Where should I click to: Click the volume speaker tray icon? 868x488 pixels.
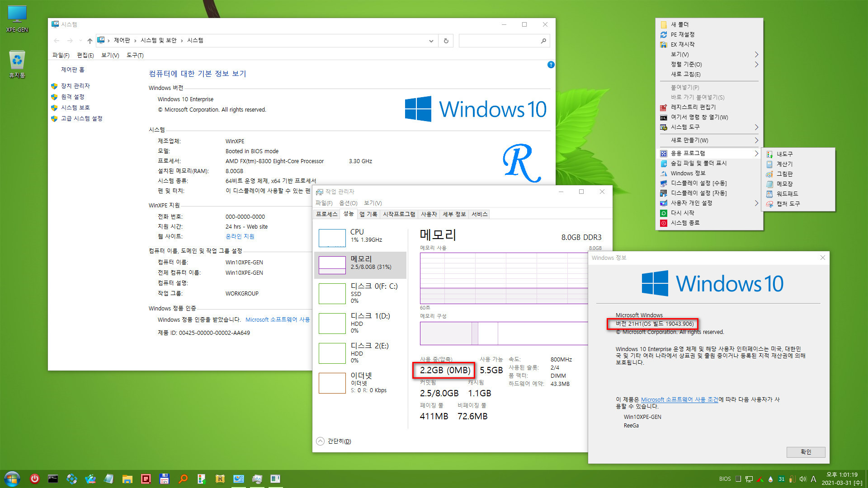[802, 479]
